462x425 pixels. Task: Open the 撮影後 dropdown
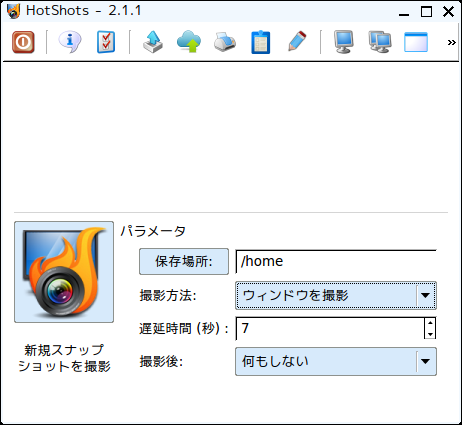click(336, 362)
